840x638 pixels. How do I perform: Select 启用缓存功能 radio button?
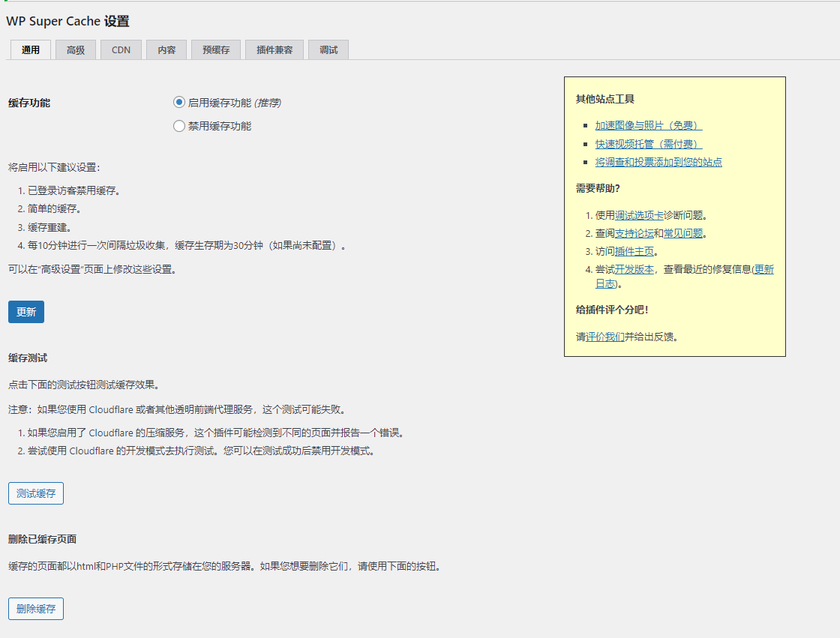tap(179, 102)
